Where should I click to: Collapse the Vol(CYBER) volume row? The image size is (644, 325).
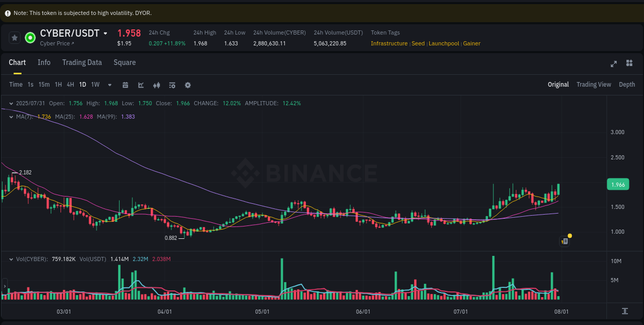11,258
